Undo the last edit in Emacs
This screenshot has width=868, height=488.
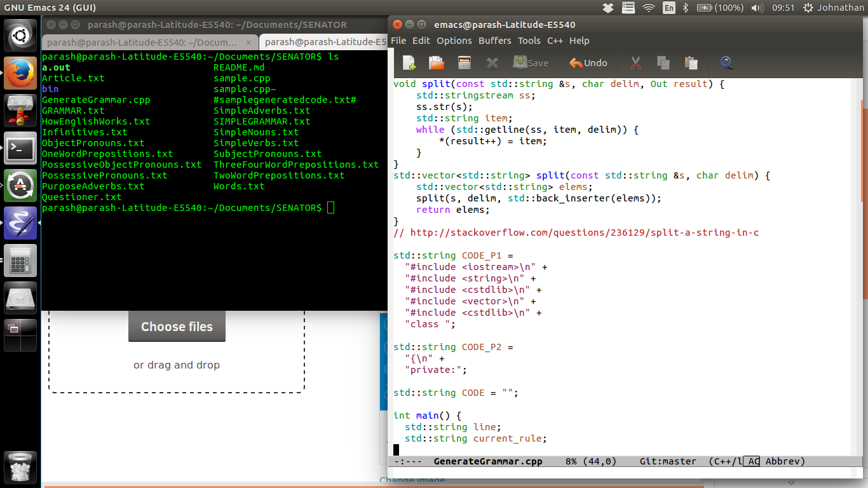pos(588,63)
